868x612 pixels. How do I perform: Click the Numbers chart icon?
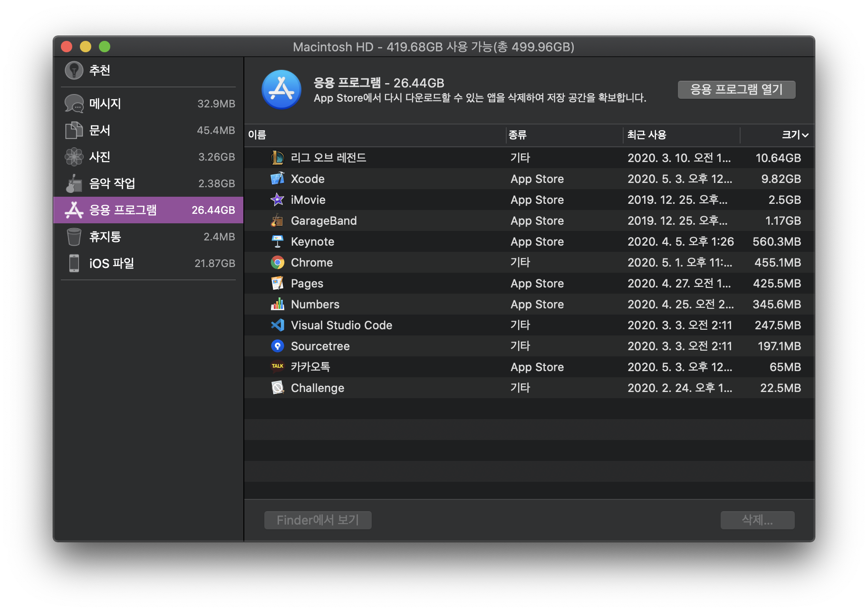278,304
